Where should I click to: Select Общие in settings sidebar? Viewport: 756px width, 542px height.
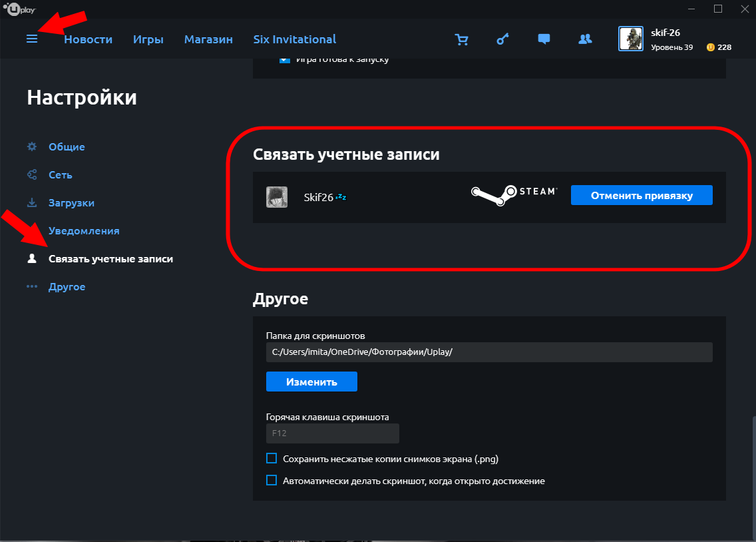pyautogui.click(x=67, y=146)
